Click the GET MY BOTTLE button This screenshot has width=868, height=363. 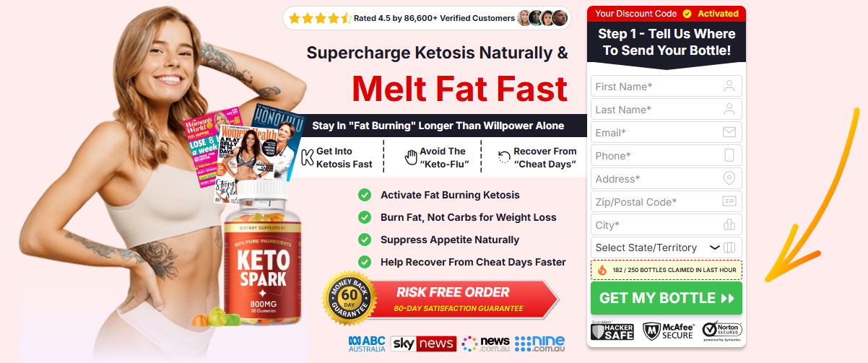pos(666,298)
